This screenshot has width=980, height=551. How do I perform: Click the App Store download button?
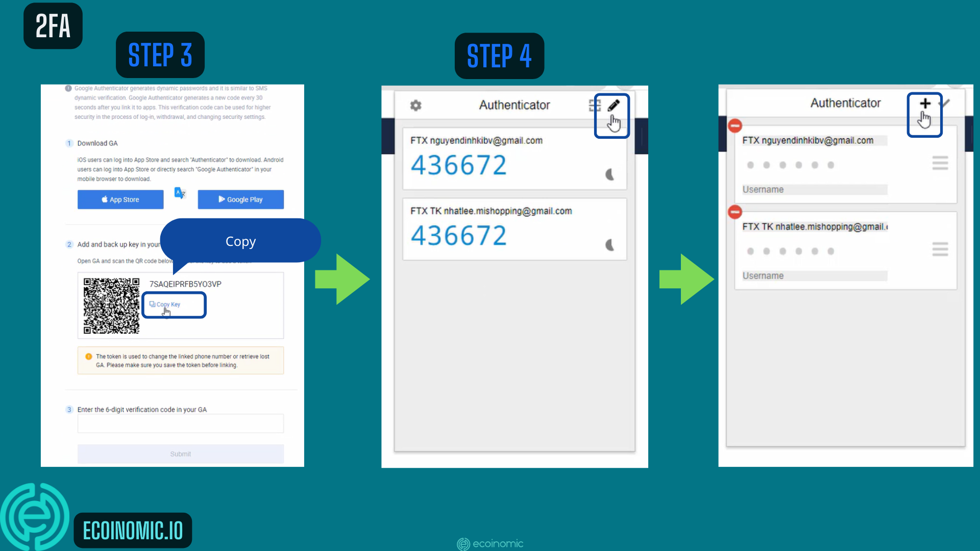pos(120,199)
